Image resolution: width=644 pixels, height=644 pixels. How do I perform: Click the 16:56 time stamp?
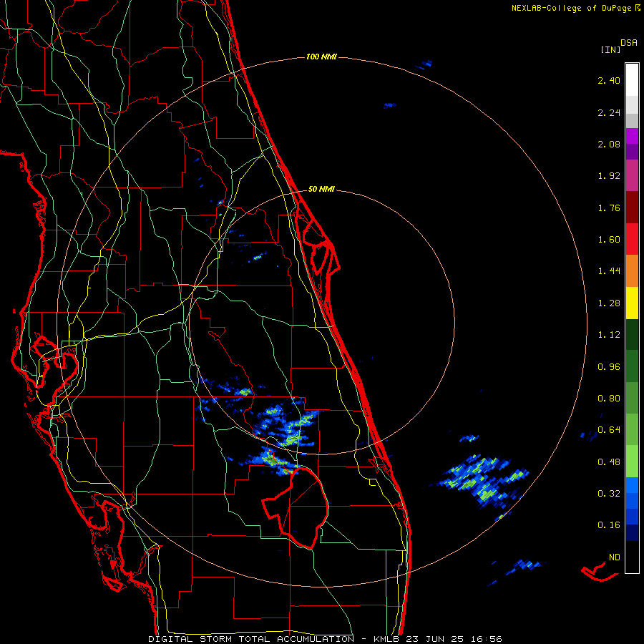(x=487, y=639)
